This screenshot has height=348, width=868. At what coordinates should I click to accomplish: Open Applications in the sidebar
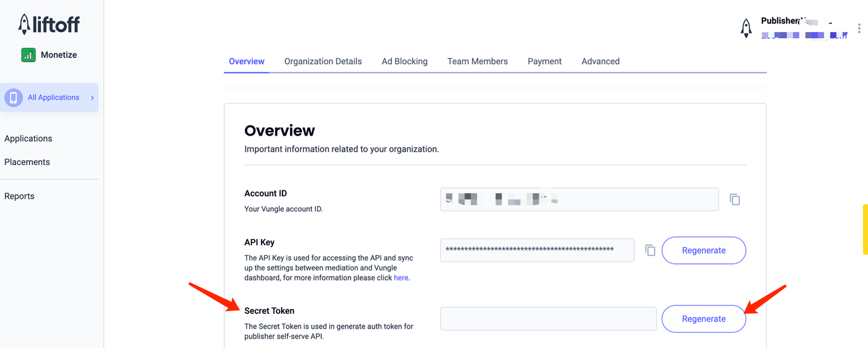pyautogui.click(x=28, y=138)
